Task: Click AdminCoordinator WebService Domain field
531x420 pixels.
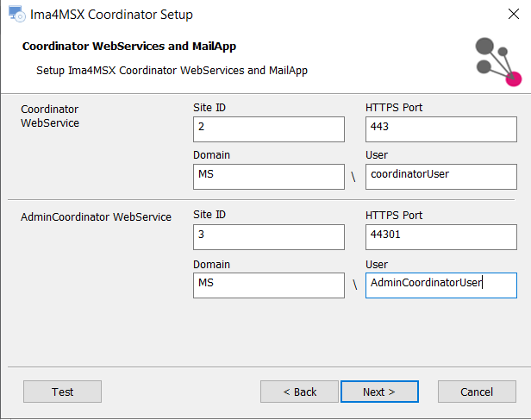Action: [269, 285]
